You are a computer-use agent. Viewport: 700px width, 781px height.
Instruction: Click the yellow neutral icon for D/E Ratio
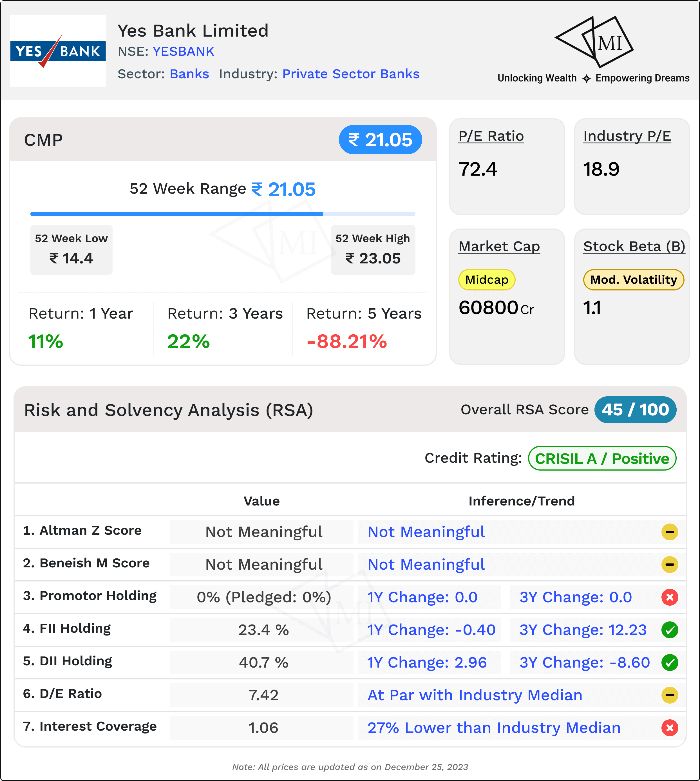coord(670,695)
